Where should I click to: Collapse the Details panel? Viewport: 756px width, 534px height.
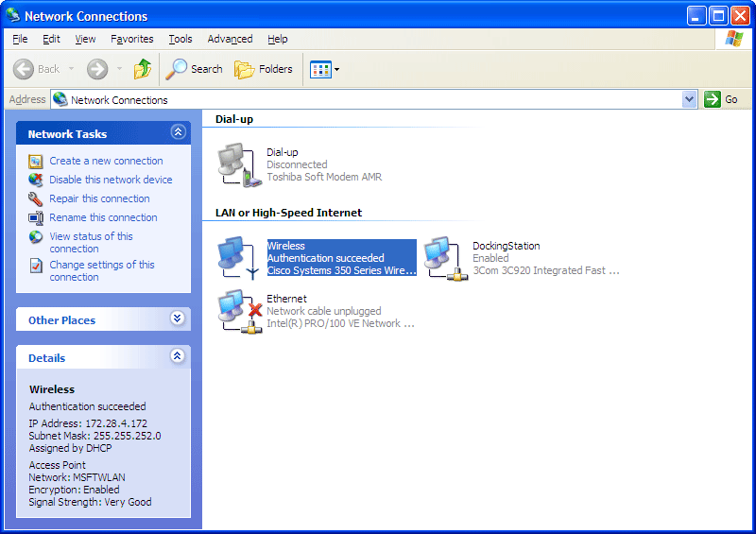point(177,357)
